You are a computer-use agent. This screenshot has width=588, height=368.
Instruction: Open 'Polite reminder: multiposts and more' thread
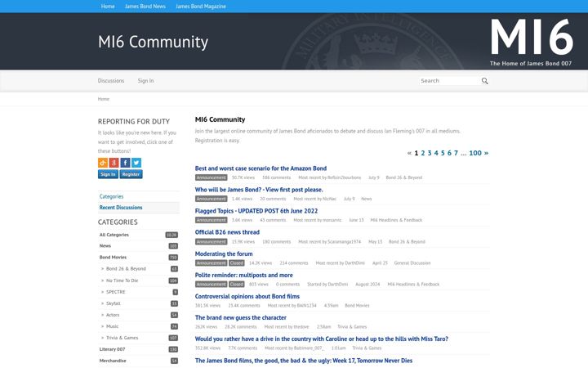(243, 275)
